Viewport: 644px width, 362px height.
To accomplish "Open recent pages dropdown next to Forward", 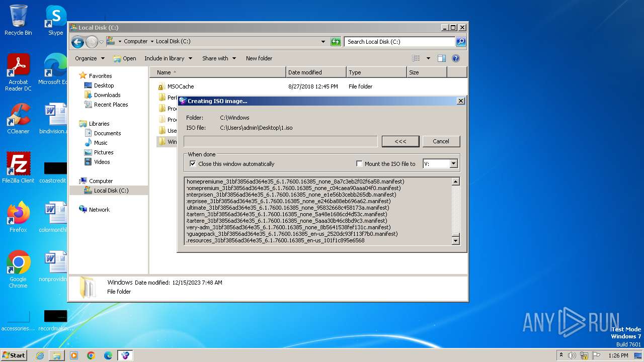I will pyautogui.click(x=101, y=42).
